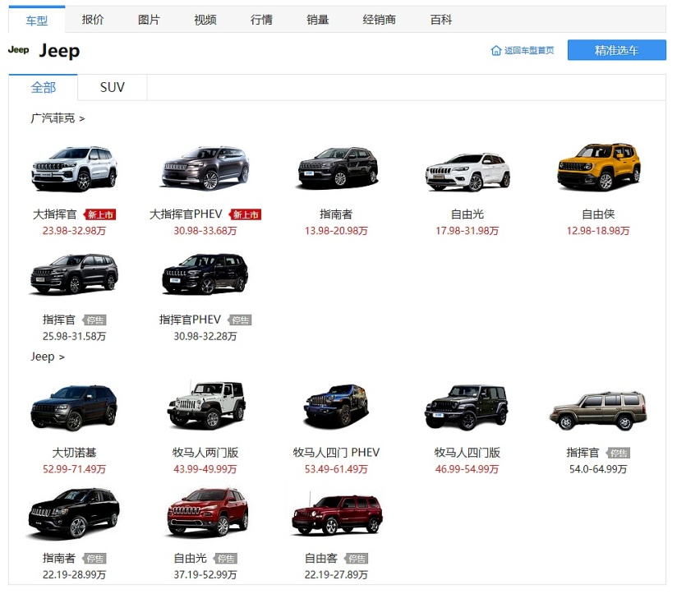Click the large Jeep heading text
Viewport: 700px width, 594px height.
click(59, 51)
